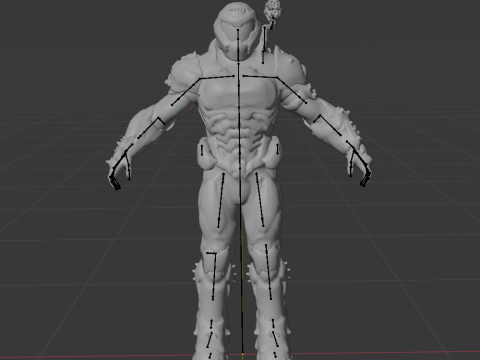
Task: Select the finger bones of the screen-left hand
Action: (x=115, y=182)
